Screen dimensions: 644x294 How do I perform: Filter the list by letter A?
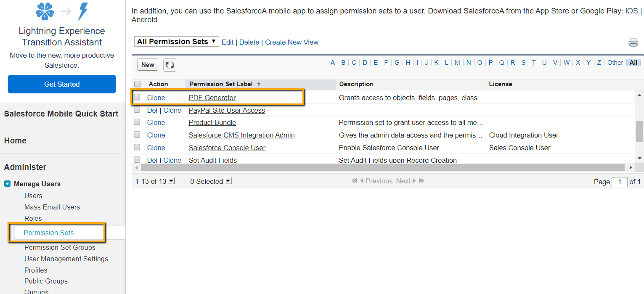pyautogui.click(x=333, y=63)
